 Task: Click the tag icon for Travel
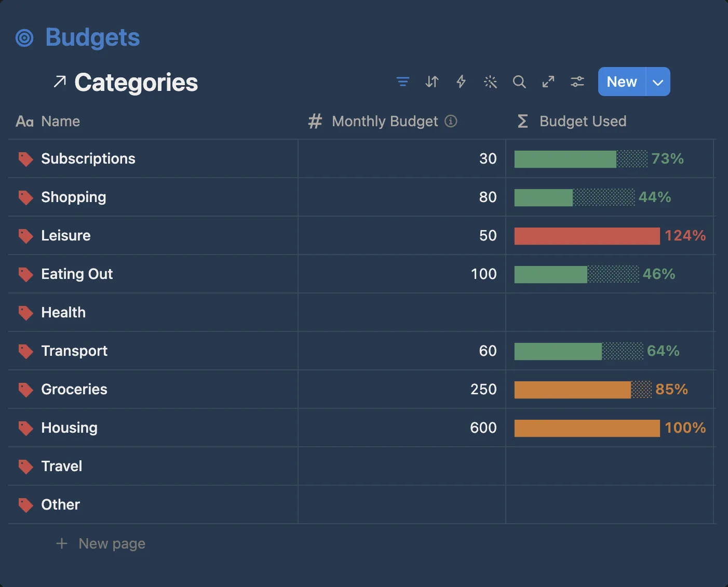coord(25,466)
